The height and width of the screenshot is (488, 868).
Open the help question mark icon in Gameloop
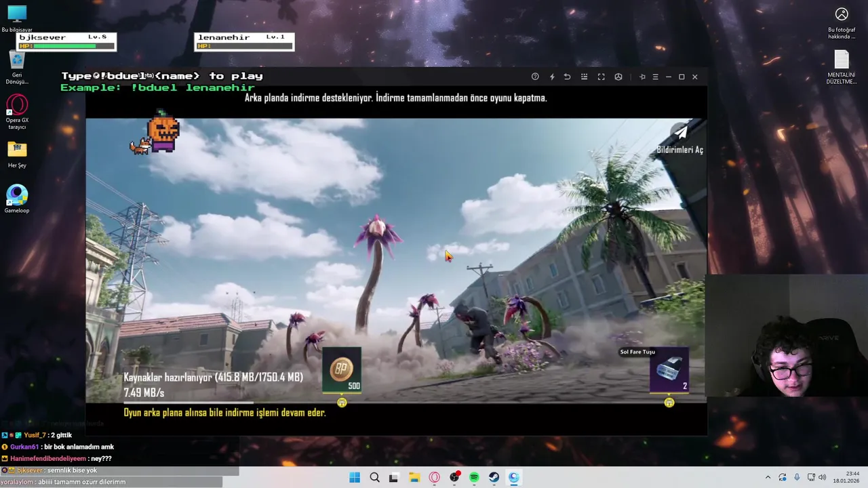[x=535, y=77]
